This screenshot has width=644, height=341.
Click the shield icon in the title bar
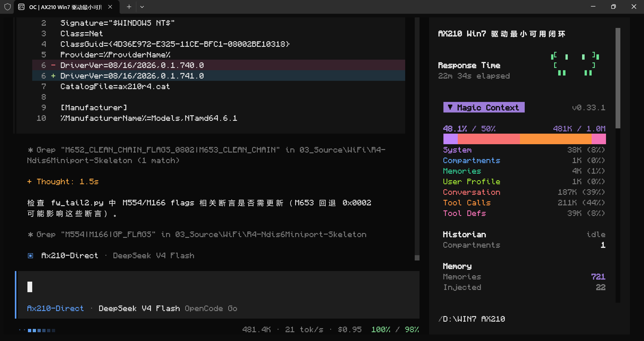tap(8, 7)
